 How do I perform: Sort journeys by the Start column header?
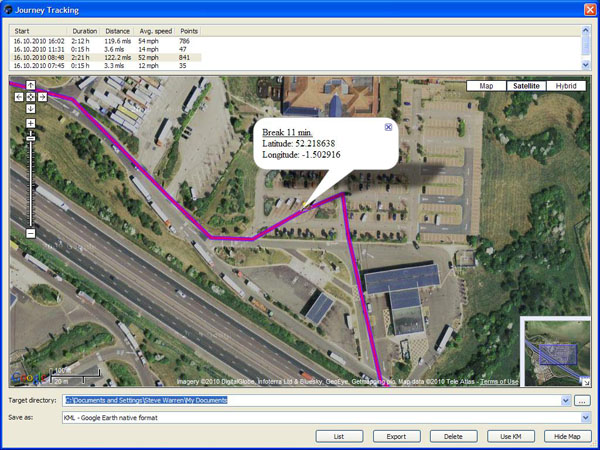click(38, 31)
